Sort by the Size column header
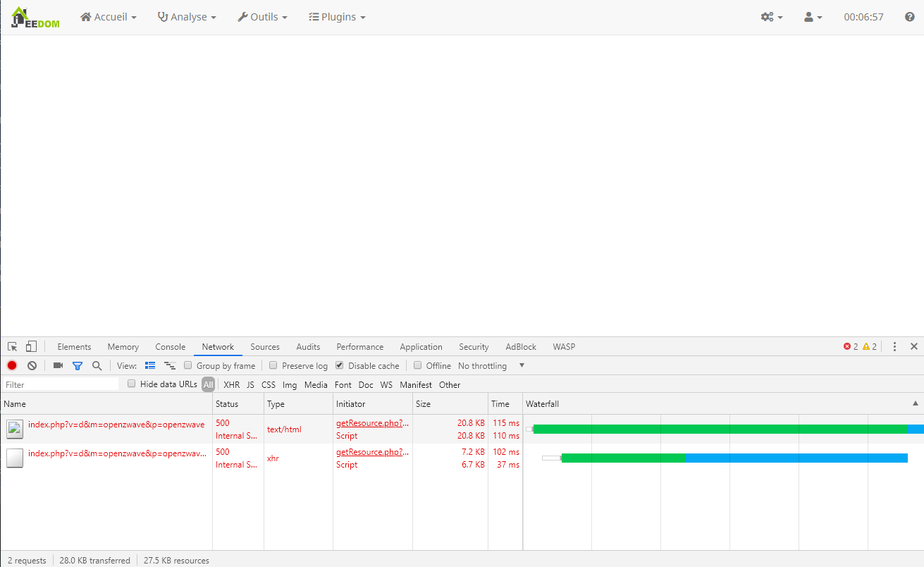 pyautogui.click(x=450, y=404)
